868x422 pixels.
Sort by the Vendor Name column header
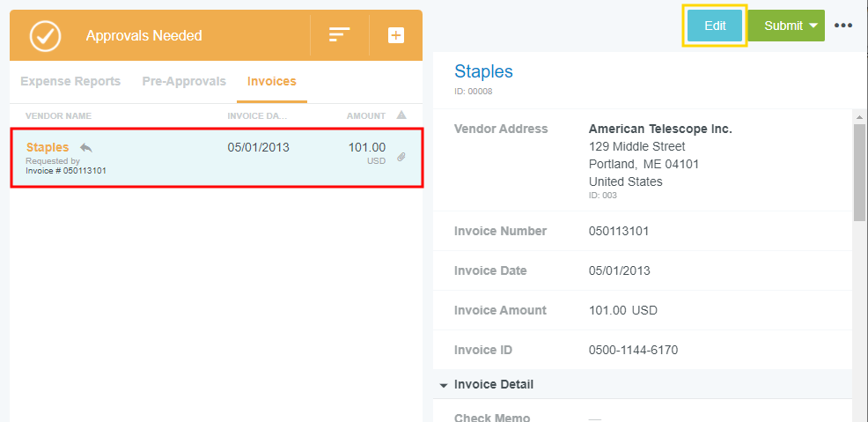point(58,116)
